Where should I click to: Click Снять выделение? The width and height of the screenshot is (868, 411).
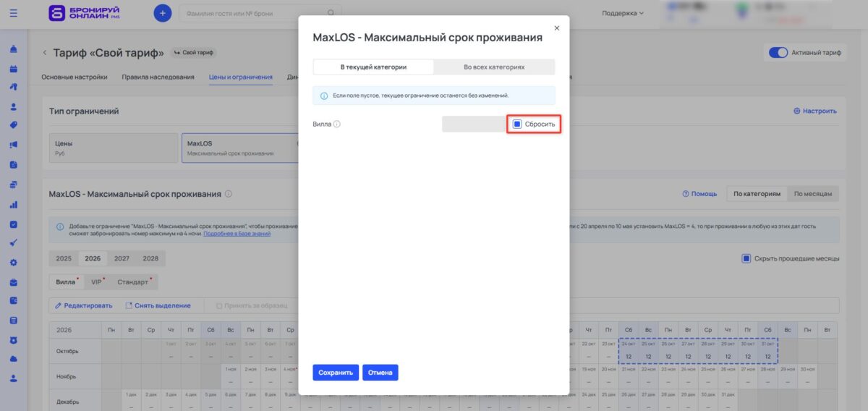(158, 305)
